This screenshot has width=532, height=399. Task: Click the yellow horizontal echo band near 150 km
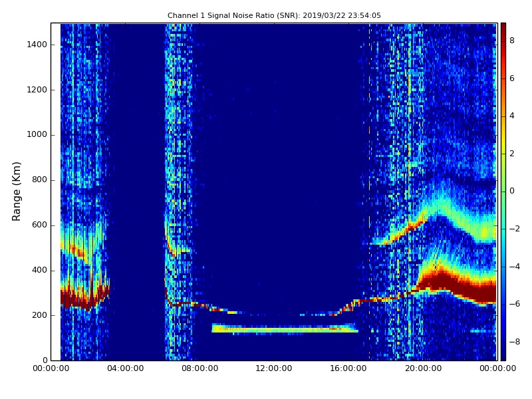pos(285,329)
